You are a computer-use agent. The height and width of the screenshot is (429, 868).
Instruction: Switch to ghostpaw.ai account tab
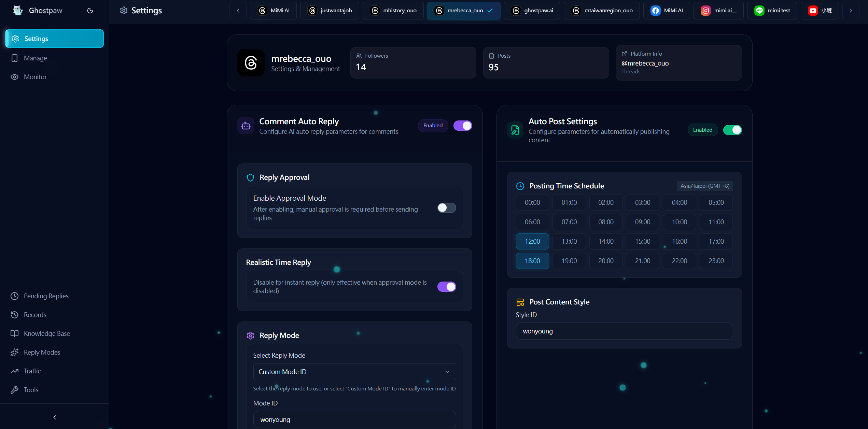pos(532,11)
